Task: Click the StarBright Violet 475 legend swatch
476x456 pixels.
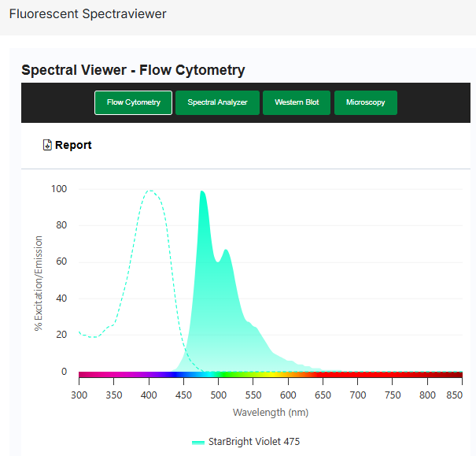Action: click(197, 442)
